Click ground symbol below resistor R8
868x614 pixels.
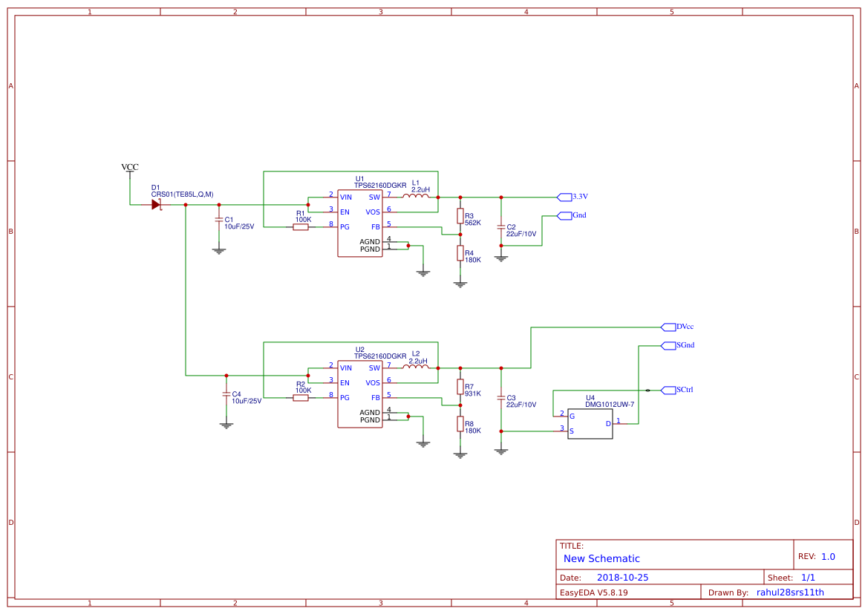tap(460, 456)
